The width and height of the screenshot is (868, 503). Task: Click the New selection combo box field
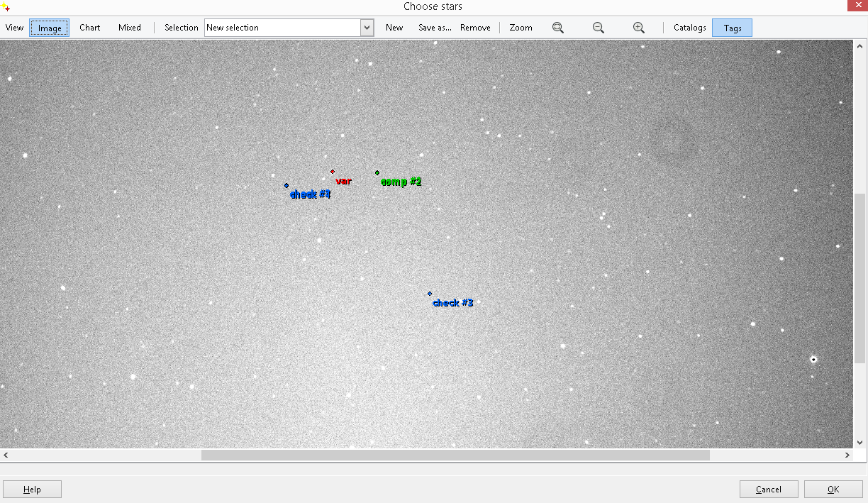click(282, 28)
